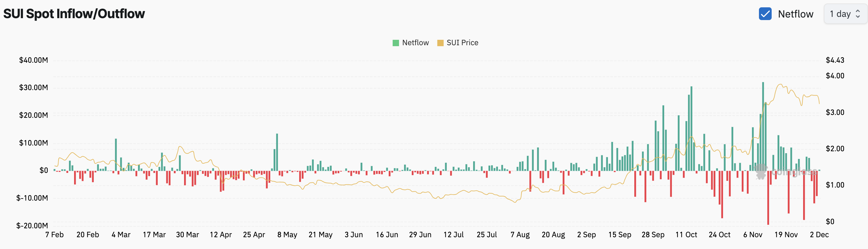Toggle the yellow SUI Price legend swatch
Viewport: 868px width, 249px height.
tap(440, 43)
